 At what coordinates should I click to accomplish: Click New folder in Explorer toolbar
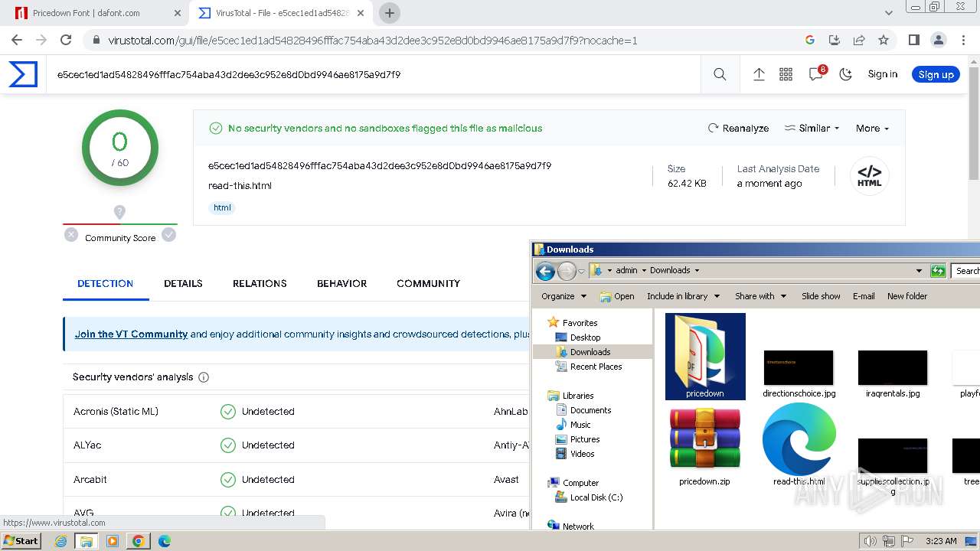coord(907,296)
